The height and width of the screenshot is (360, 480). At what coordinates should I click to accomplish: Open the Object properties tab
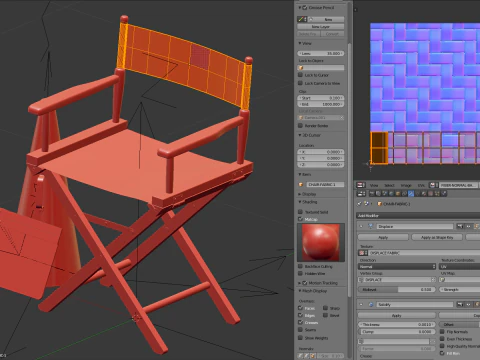[x=398, y=194]
